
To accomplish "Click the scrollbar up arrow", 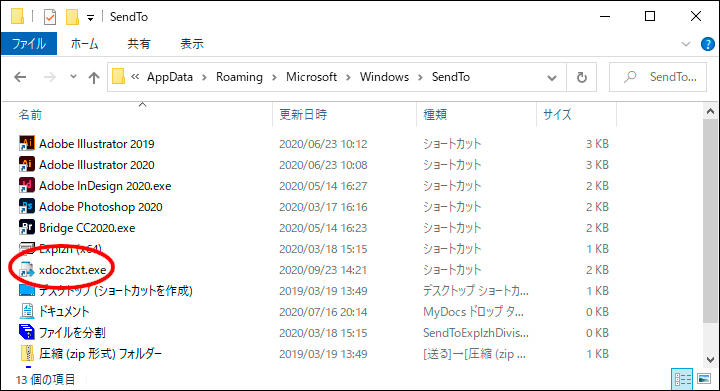I will tap(710, 111).
